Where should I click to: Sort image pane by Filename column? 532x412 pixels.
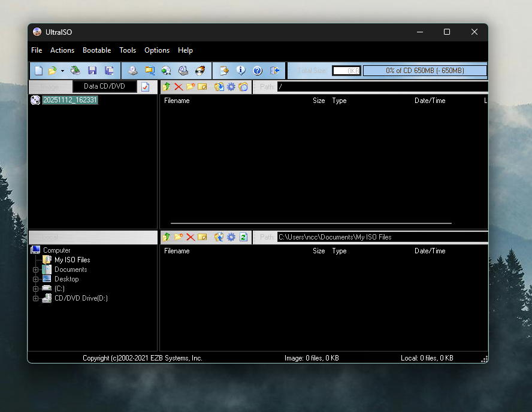click(177, 101)
